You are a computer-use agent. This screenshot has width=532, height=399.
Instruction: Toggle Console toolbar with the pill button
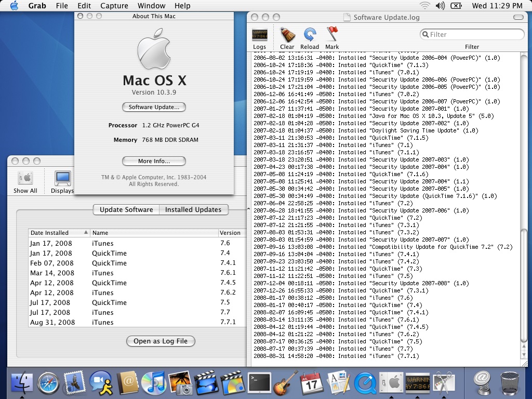518,17
